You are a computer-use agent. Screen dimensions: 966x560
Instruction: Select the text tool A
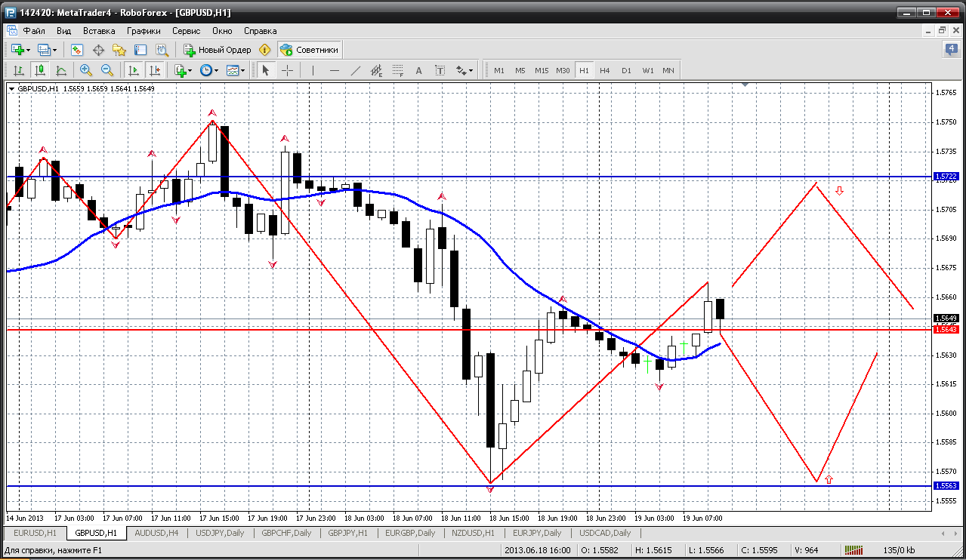[x=419, y=70]
